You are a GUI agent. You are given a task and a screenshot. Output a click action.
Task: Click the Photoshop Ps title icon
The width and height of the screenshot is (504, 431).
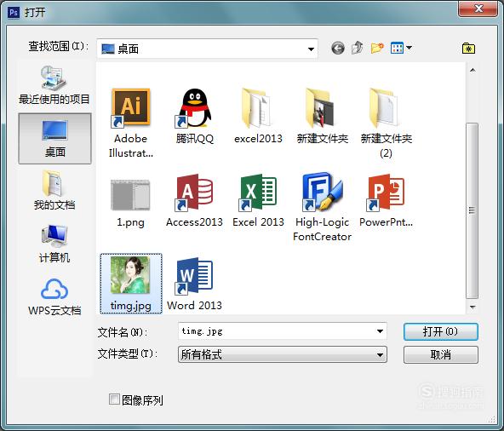click(14, 13)
